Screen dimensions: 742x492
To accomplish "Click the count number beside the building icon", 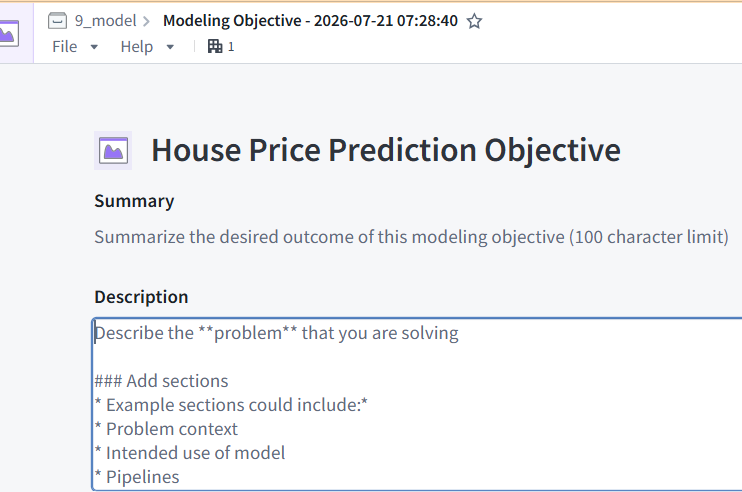I will click(x=231, y=47).
